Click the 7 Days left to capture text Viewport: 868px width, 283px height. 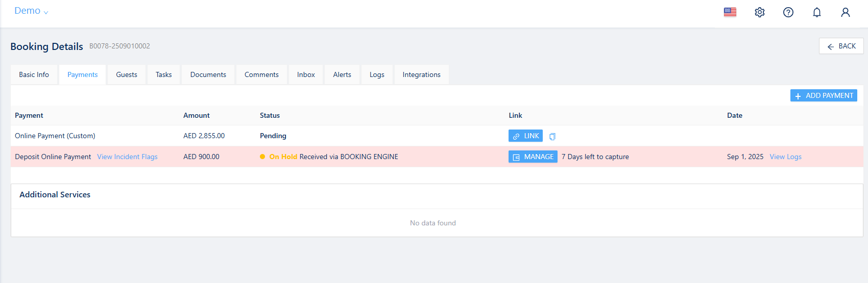pyautogui.click(x=595, y=157)
